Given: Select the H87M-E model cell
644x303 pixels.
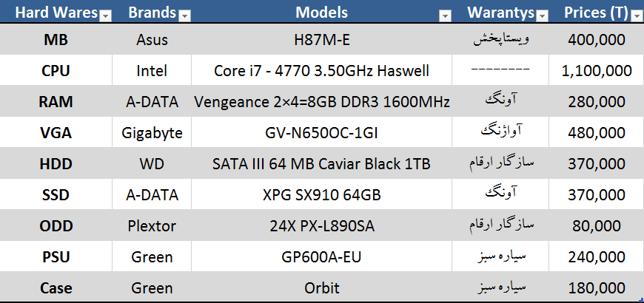Looking at the screenshot, I should [321, 40].
